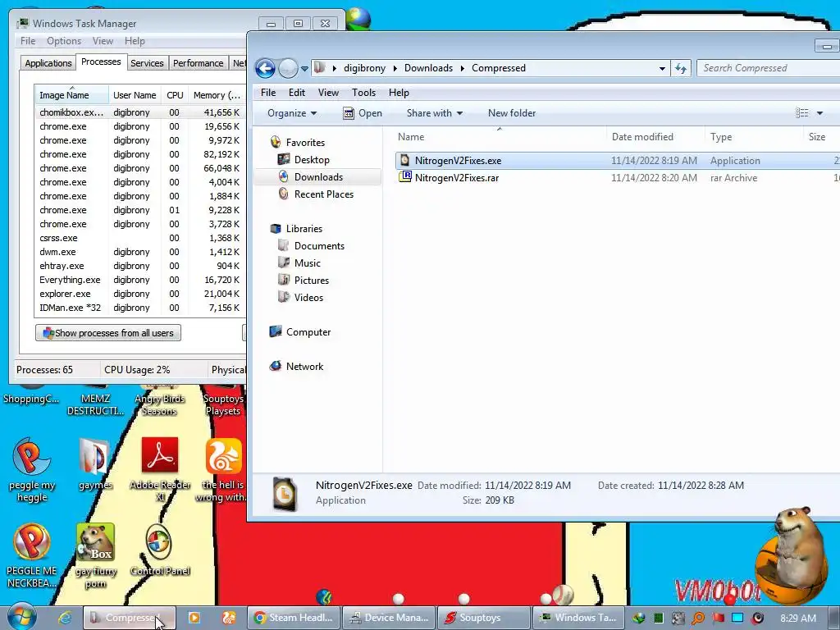
Task: Switch to Task Manager Applications tab
Action: tap(48, 63)
